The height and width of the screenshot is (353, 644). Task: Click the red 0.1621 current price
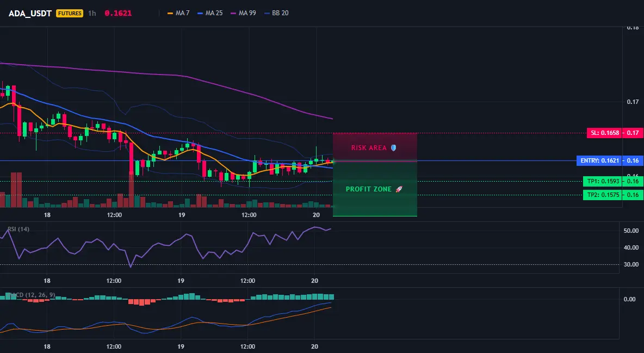(x=118, y=13)
